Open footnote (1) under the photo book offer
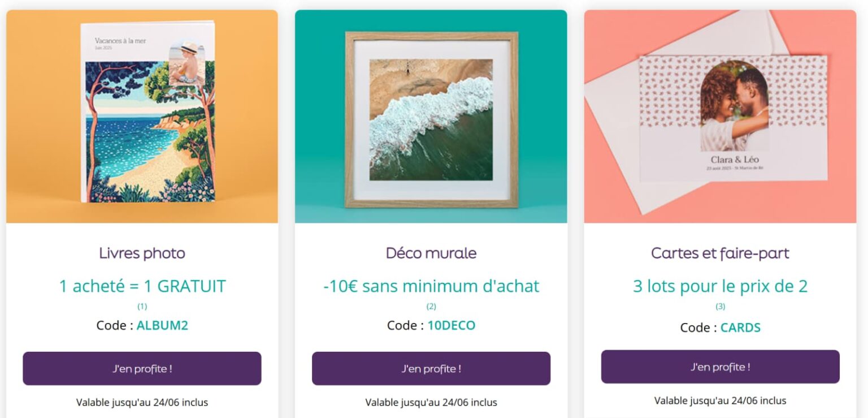868x418 pixels. tap(142, 306)
